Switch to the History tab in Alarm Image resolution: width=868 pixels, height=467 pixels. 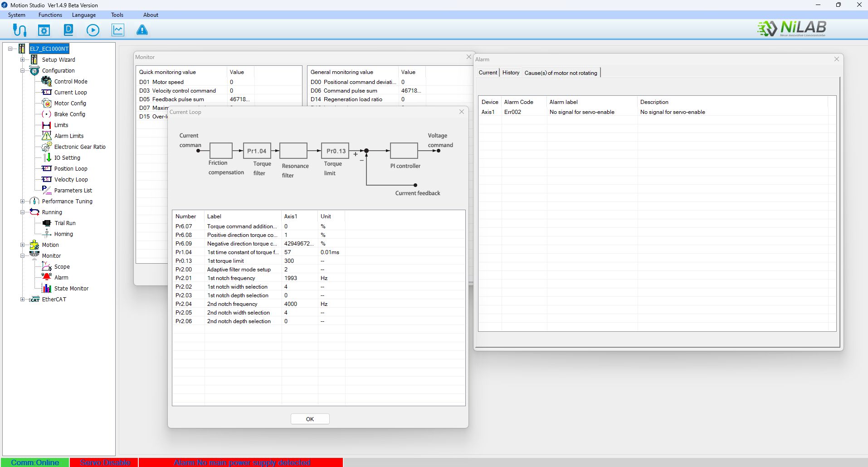pyautogui.click(x=511, y=73)
